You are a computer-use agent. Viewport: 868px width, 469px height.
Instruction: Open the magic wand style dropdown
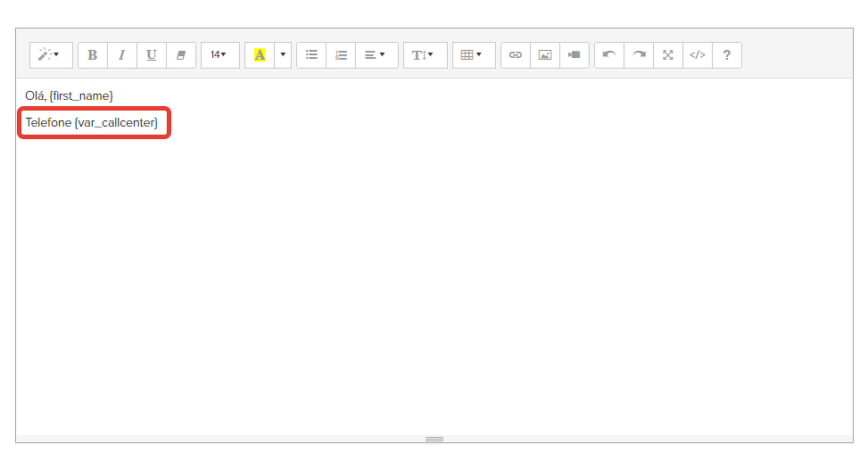click(51, 55)
